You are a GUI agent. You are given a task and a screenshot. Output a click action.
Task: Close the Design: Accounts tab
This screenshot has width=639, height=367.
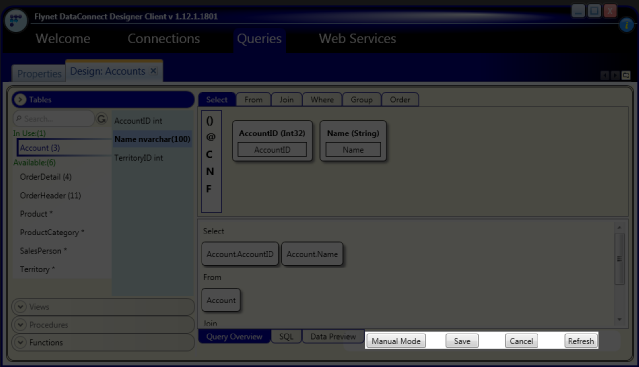(153, 71)
